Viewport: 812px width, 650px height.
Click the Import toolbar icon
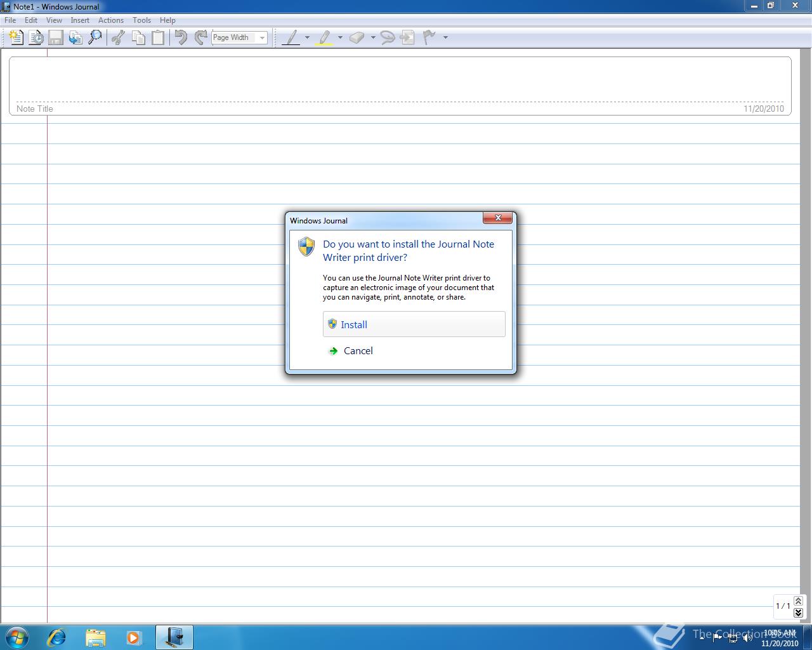pyautogui.click(x=75, y=37)
